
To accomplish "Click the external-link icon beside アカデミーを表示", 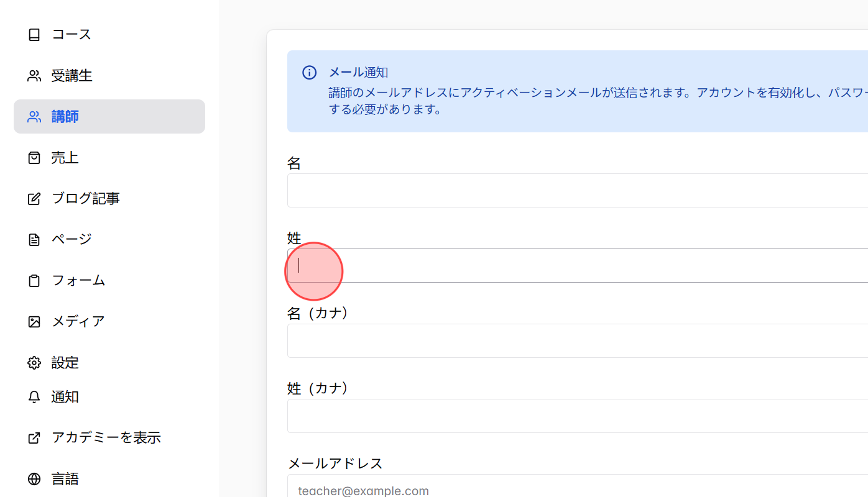I will [x=34, y=437].
